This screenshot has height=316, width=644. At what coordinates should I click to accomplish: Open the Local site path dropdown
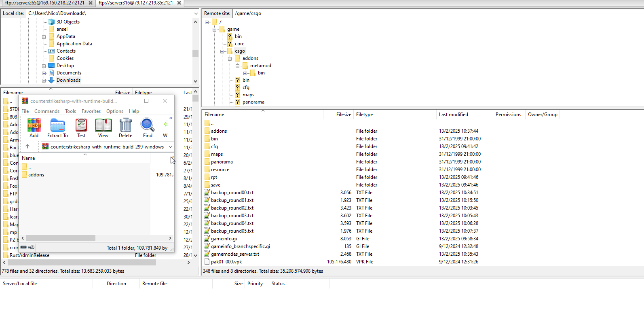coord(196,13)
